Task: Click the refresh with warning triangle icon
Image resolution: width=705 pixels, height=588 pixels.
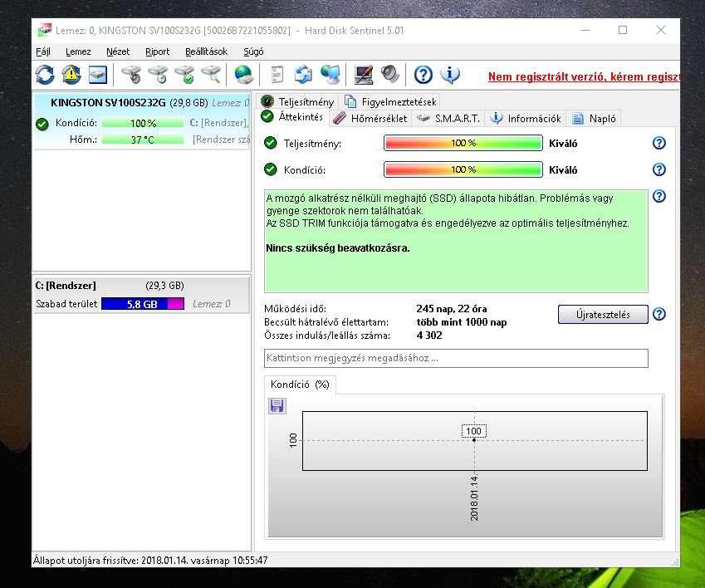Action: [71, 75]
